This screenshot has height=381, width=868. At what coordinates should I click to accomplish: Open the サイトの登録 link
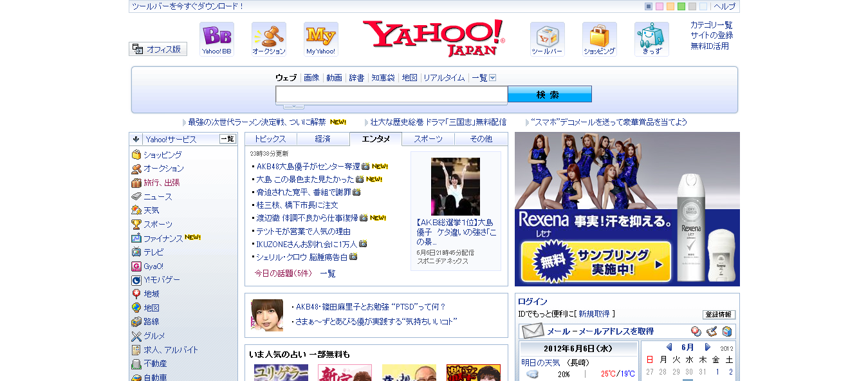712,35
